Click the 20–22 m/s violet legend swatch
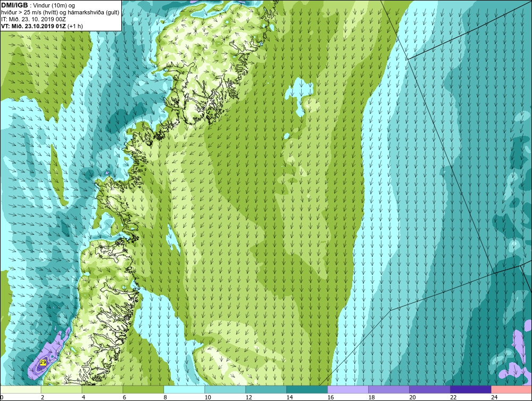 [429, 389]
